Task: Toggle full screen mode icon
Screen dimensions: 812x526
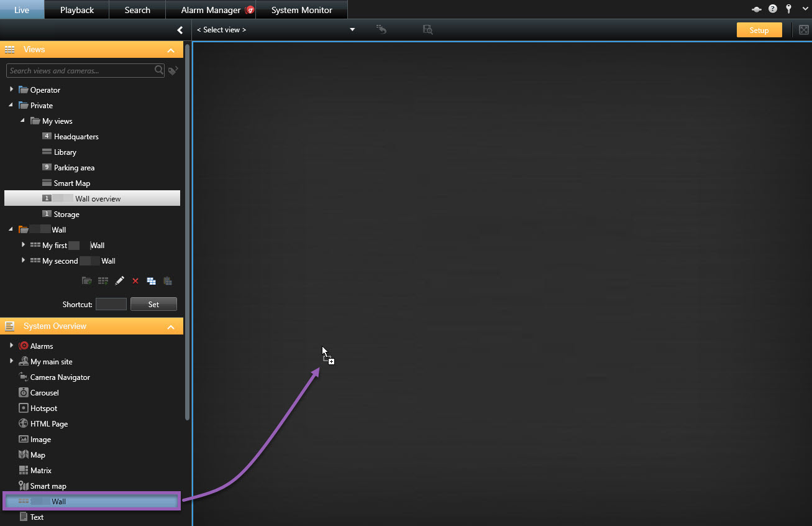Action: 803,30
